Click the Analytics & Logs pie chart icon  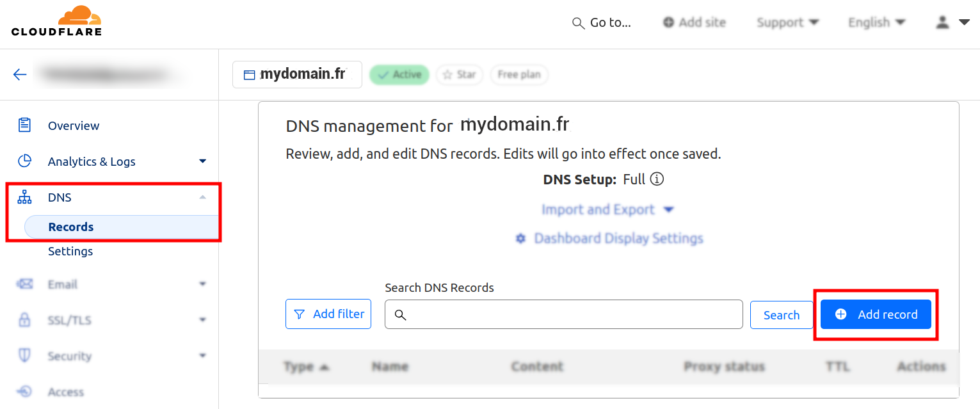pos(24,161)
